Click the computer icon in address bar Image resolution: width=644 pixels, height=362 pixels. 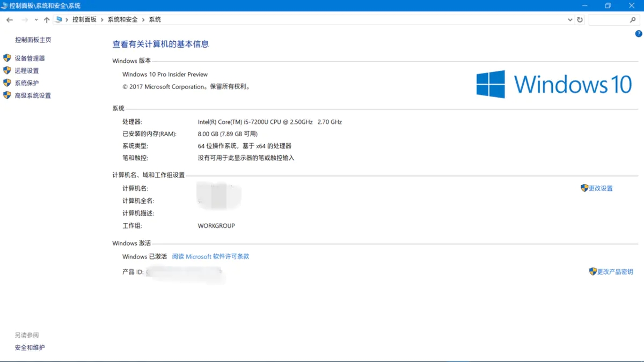coord(58,20)
